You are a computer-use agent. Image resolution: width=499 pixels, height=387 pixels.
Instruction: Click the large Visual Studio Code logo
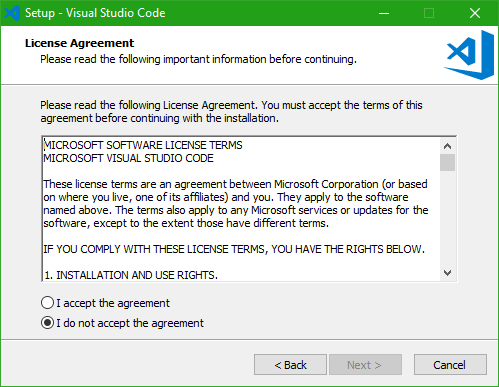[x=469, y=55]
